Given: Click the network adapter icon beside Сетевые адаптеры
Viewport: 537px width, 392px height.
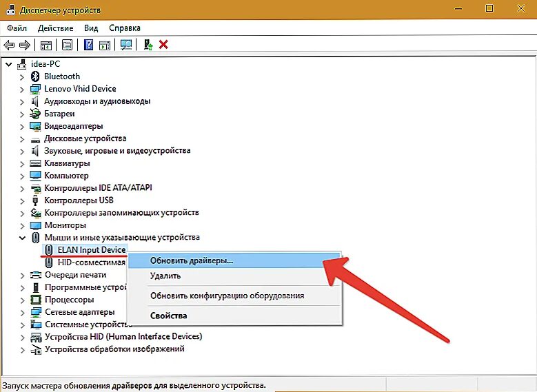Looking at the screenshot, I should tap(36, 312).
